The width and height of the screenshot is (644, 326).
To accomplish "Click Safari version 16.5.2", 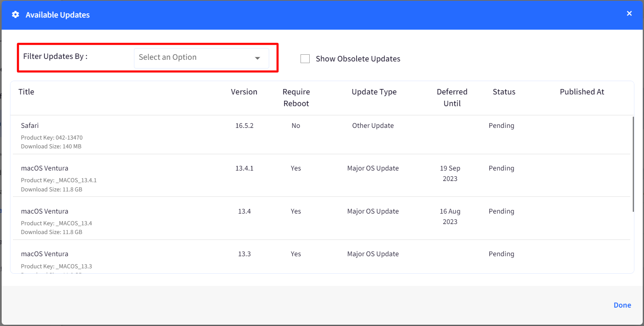I will point(244,126).
